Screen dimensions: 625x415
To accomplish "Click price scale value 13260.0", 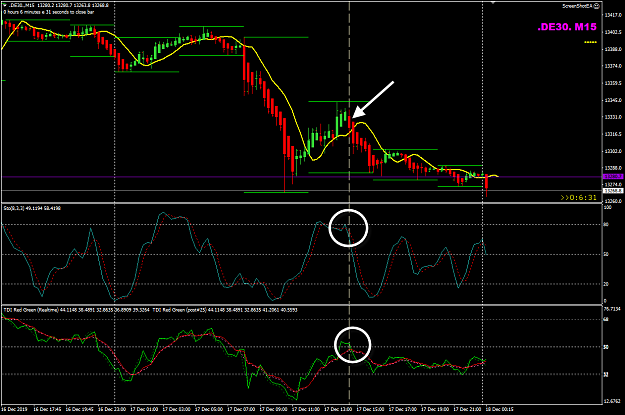I will (x=613, y=201).
